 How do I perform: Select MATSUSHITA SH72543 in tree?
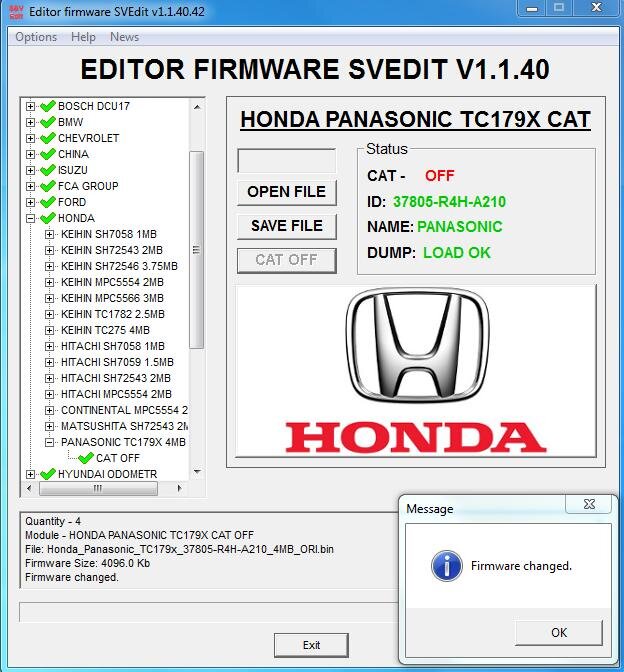click(x=124, y=426)
